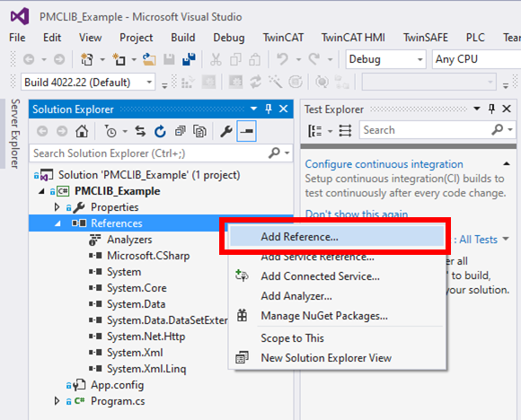Viewport: 521px width, 420px height.
Task: Click the Properties wrench icon in Solution Explorer
Action: (x=226, y=132)
